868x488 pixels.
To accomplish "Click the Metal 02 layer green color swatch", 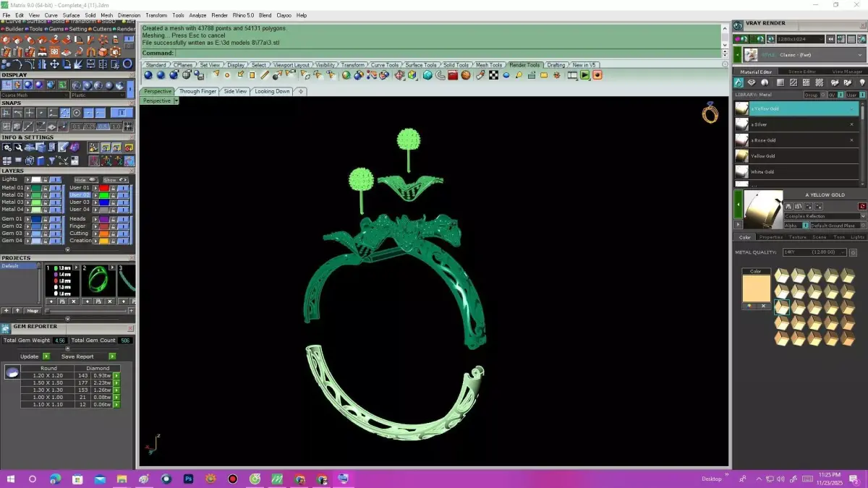I will pyautogui.click(x=36, y=195).
